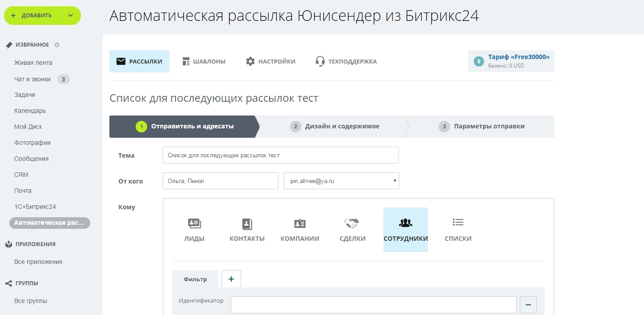
Task: Open Тариф Free30000 link
Action: coord(519,57)
